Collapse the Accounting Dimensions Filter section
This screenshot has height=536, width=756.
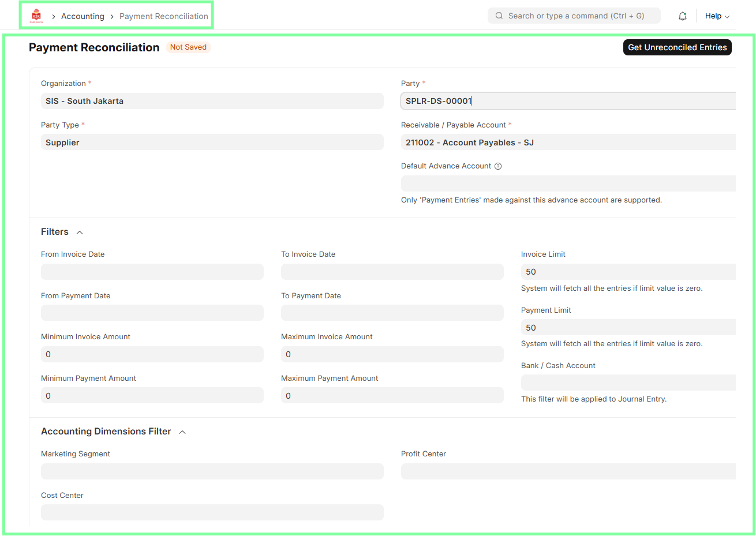182,432
